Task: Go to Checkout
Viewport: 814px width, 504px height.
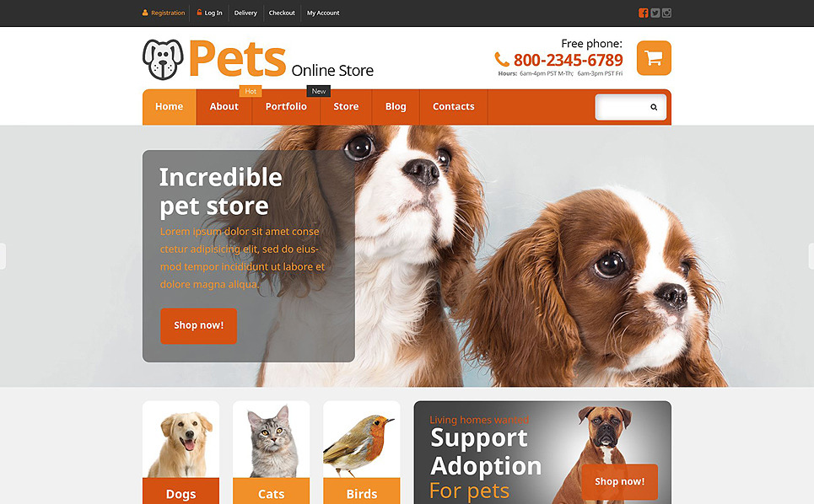Action: pyautogui.click(x=282, y=13)
